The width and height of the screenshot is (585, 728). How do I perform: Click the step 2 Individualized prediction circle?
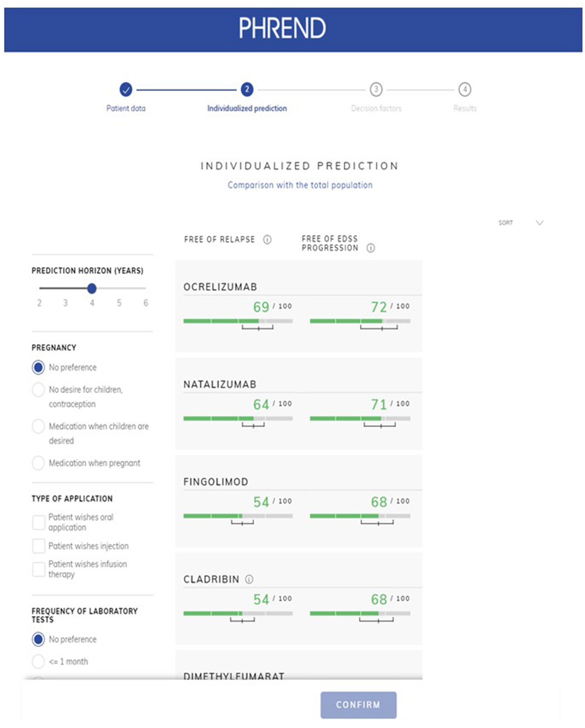click(x=247, y=90)
